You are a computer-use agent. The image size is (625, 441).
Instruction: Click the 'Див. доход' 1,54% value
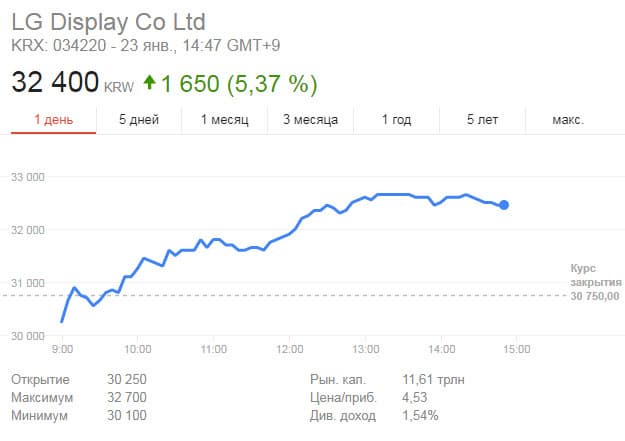pyautogui.click(x=418, y=415)
